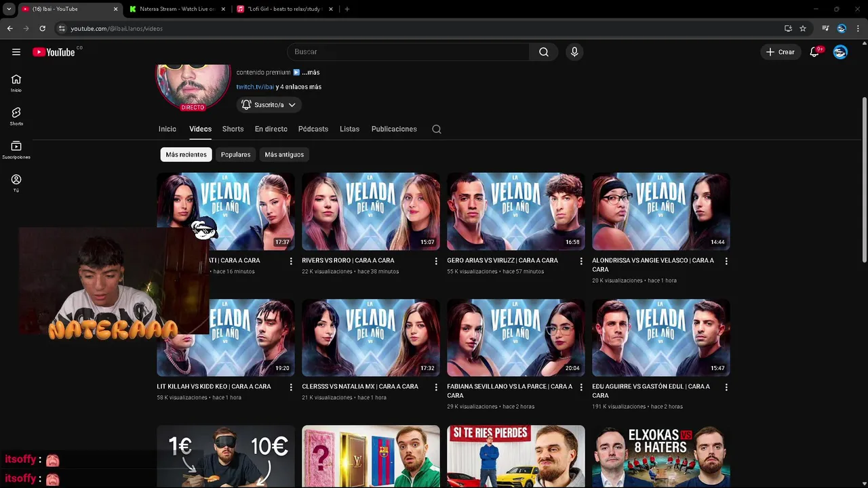Click the Buscar search input field
The image size is (868, 488).
408,52
